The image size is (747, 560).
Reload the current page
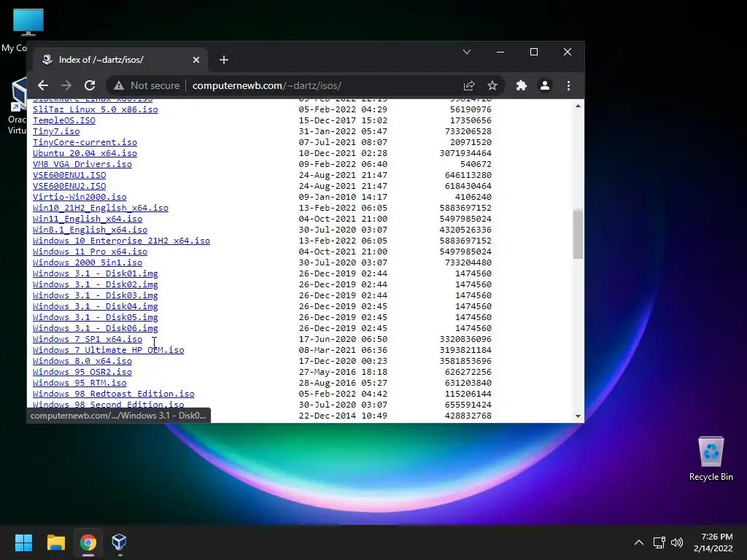90,86
